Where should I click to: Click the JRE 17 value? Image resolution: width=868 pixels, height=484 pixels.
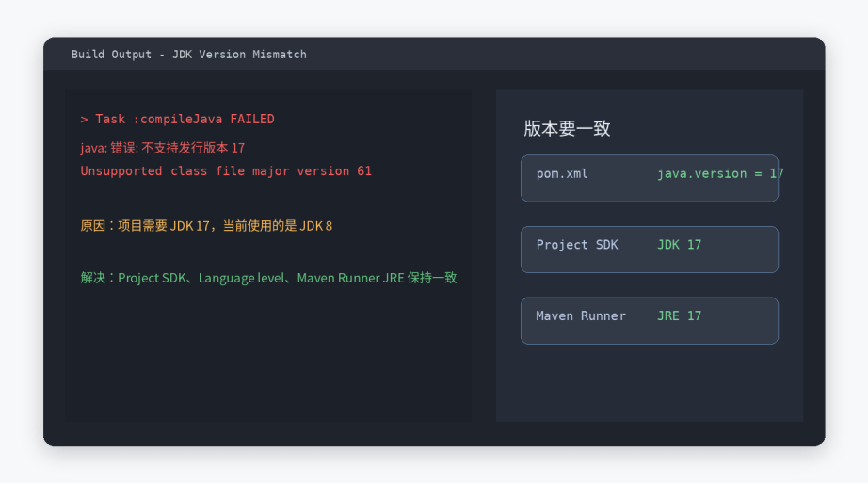click(679, 315)
